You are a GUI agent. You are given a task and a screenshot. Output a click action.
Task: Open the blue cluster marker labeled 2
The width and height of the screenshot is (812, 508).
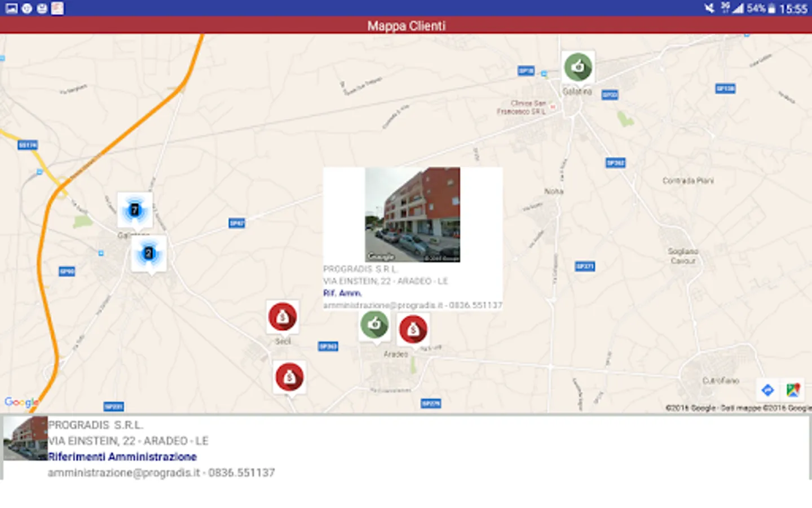click(x=149, y=253)
